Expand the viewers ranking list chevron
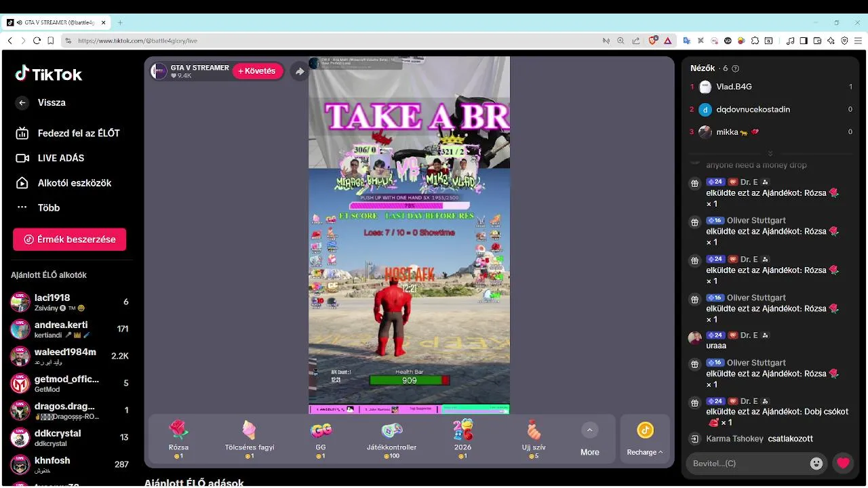The width and height of the screenshot is (868, 488). [x=770, y=154]
